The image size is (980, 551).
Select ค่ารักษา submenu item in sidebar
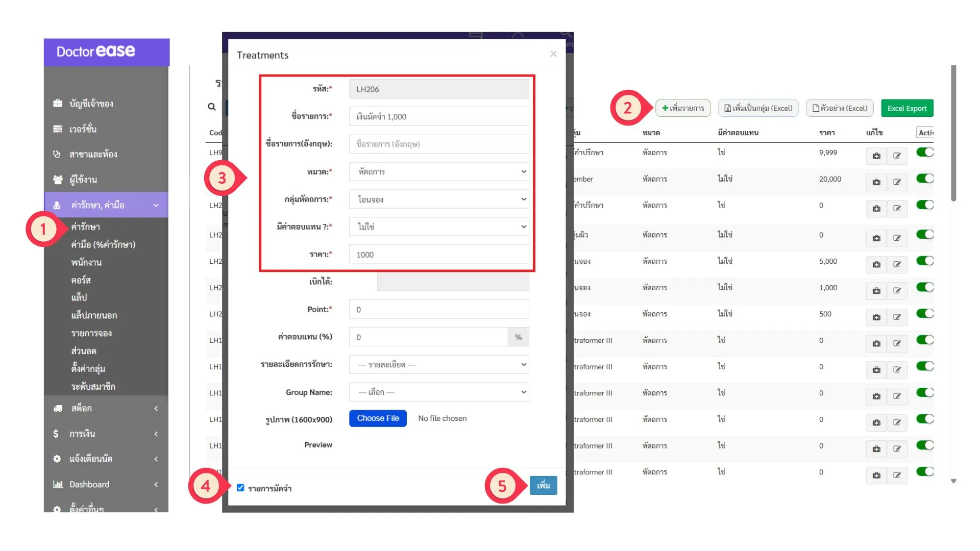tap(86, 227)
